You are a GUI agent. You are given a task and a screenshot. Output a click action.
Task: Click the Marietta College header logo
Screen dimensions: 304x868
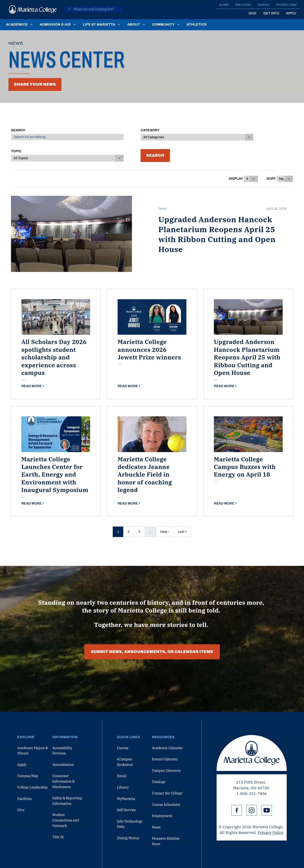(33, 10)
